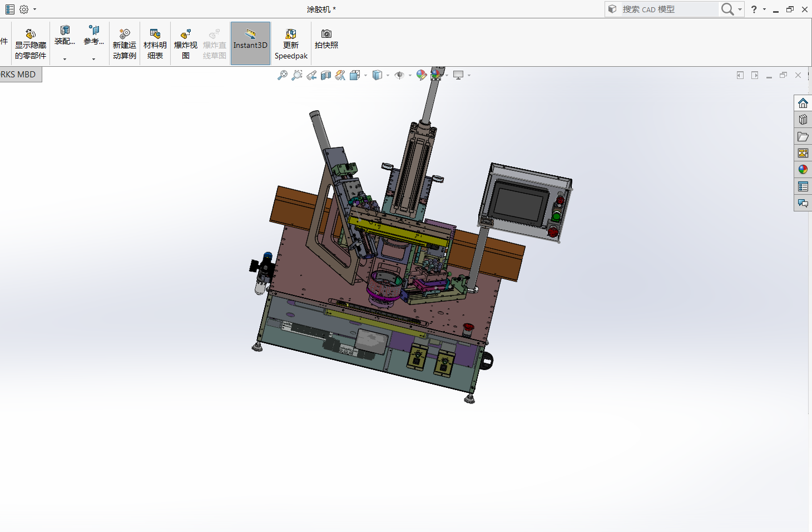The height and width of the screenshot is (532, 812).
Task: Click the document title 涂胶机 *
Action: tap(321, 9)
